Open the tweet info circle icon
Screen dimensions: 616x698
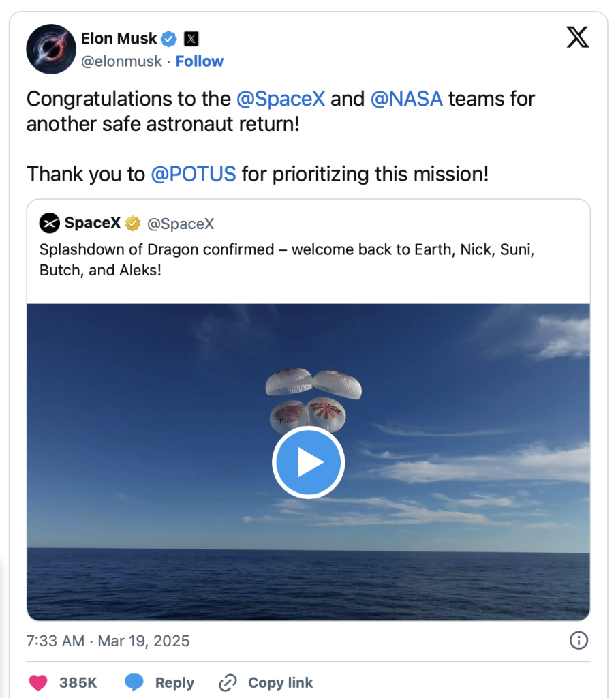click(x=578, y=640)
